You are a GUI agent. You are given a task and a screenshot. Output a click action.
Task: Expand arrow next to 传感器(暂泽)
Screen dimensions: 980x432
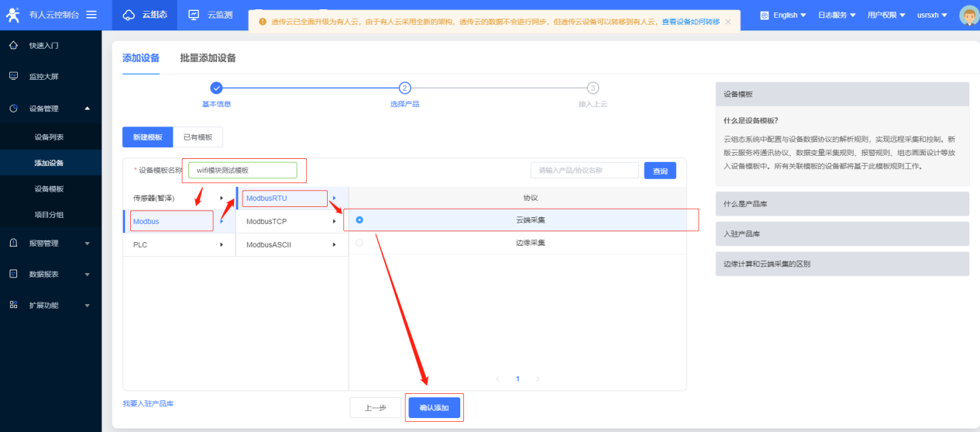222,198
